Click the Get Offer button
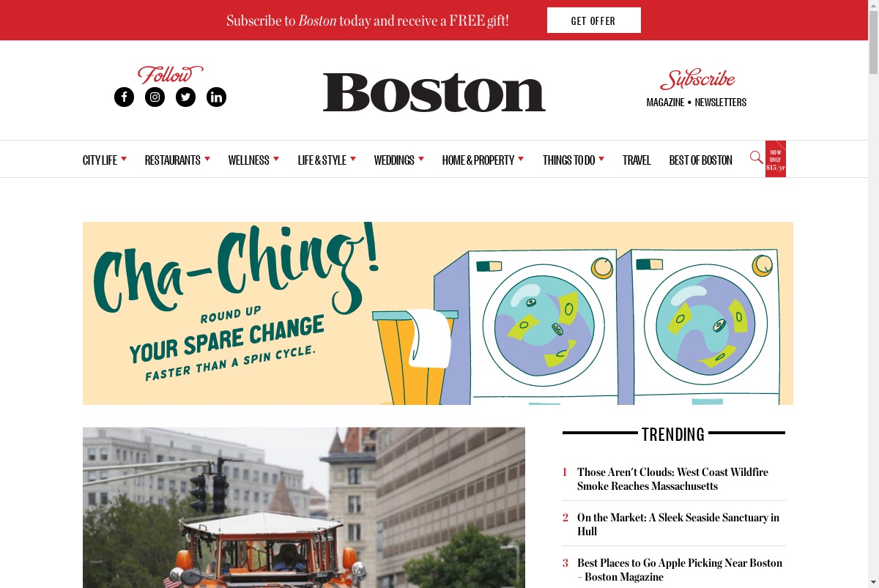This screenshot has width=879, height=588. coord(594,21)
